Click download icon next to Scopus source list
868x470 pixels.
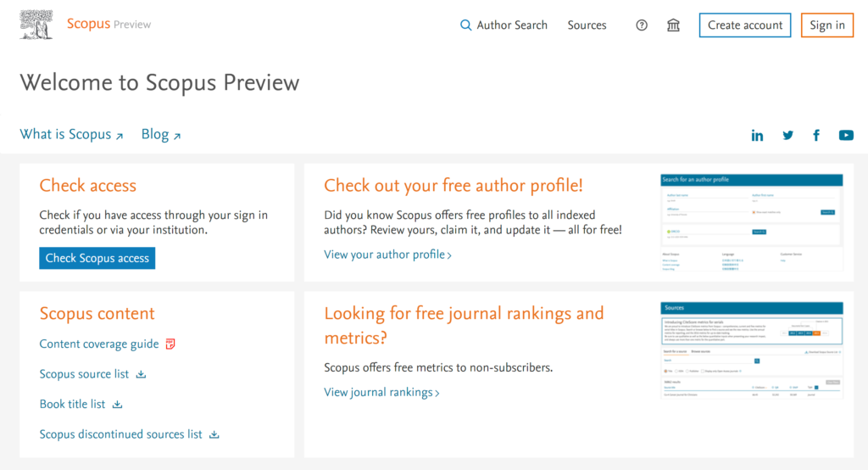[142, 375]
